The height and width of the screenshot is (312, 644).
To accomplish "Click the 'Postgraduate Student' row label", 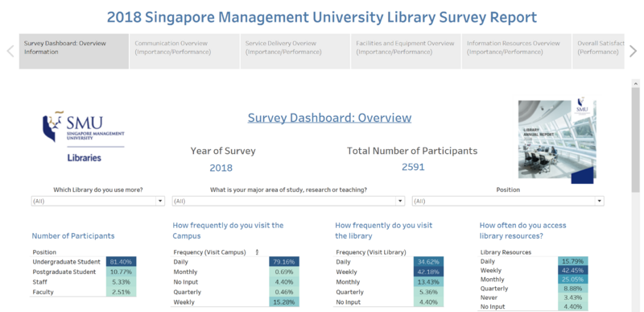I will (x=64, y=272).
